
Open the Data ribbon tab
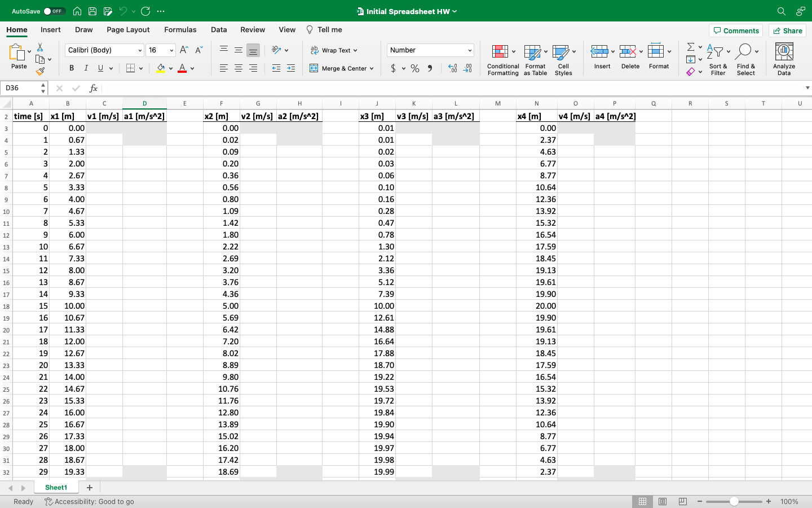coord(219,29)
